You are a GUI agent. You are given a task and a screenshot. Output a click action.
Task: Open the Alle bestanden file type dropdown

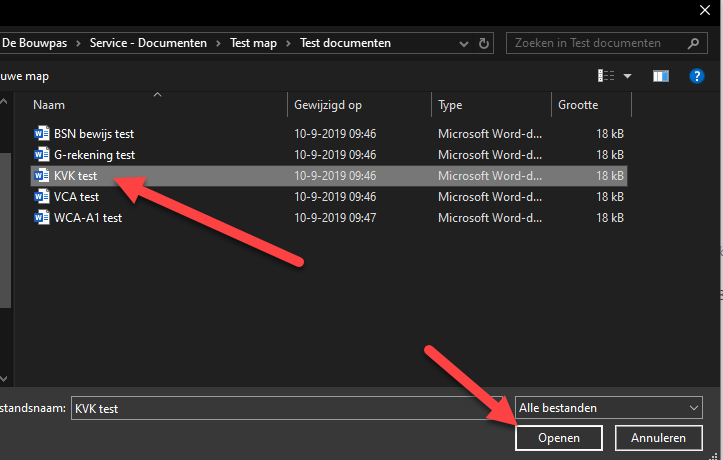tap(609, 408)
